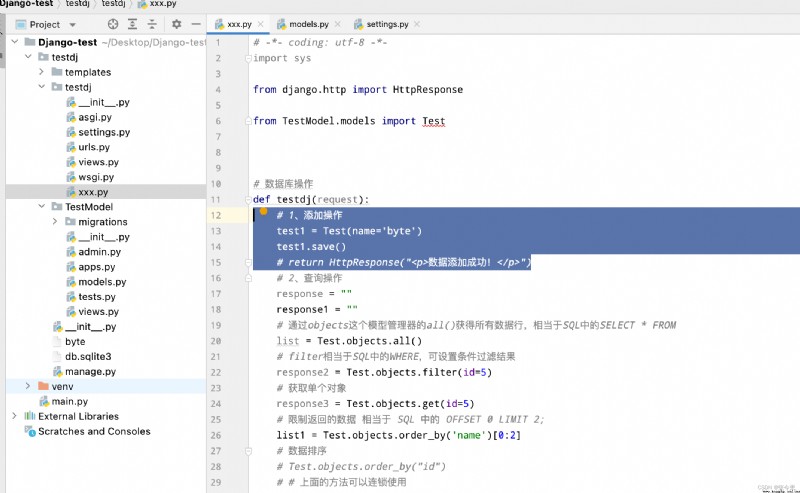Click xxx.py breadcrumb in navigation bar
The width and height of the screenshot is (800, 493).
[x=163, y=4]
